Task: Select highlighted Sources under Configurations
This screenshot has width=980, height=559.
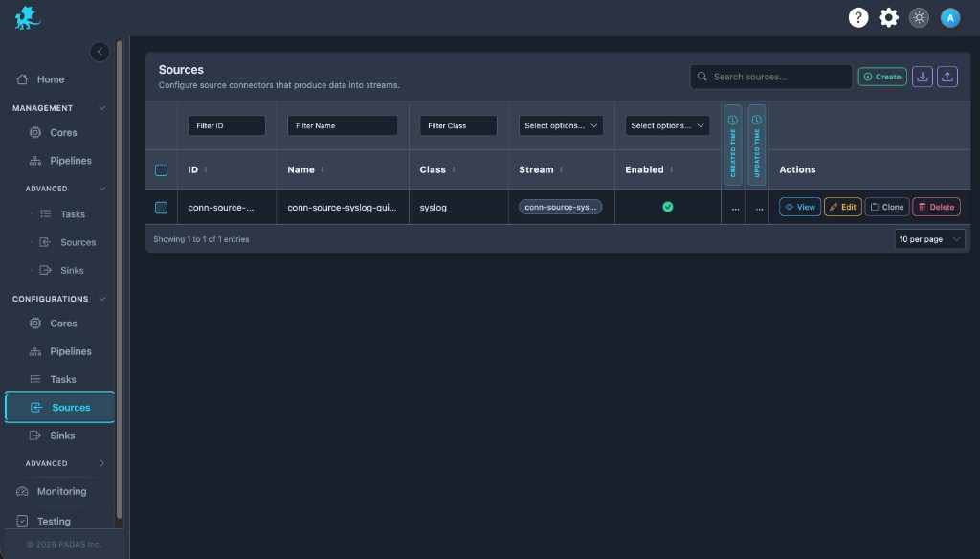Action: click(59, 408)
